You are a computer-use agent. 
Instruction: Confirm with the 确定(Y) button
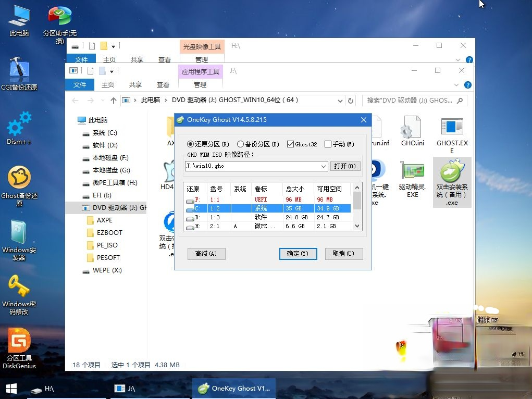click(298, 254)
